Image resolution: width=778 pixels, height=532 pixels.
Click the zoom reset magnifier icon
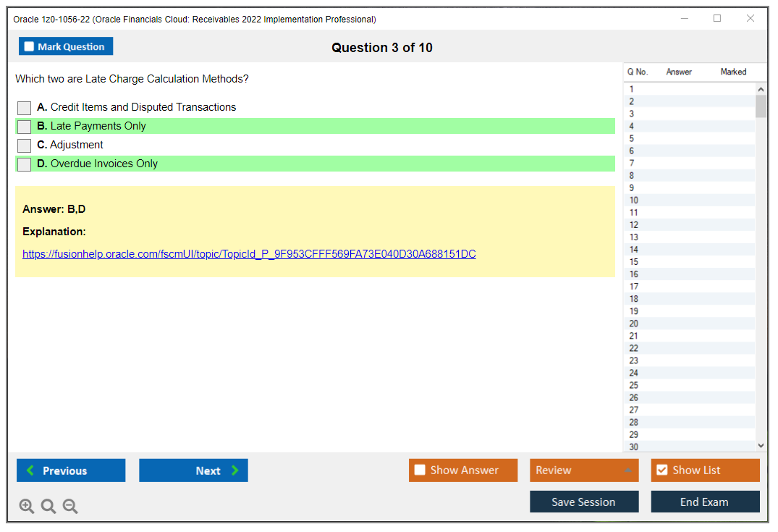pos(48,507)
